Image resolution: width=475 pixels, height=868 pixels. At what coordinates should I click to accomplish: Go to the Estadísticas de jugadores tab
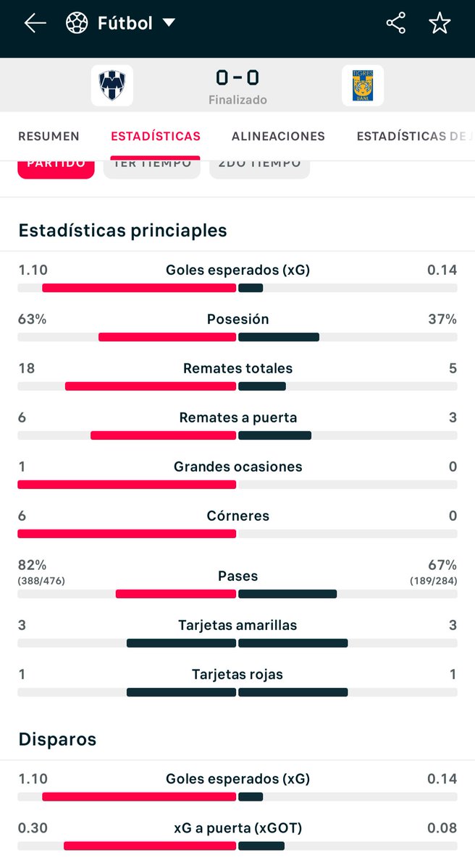pyautogui.click(x=416, y=136)
